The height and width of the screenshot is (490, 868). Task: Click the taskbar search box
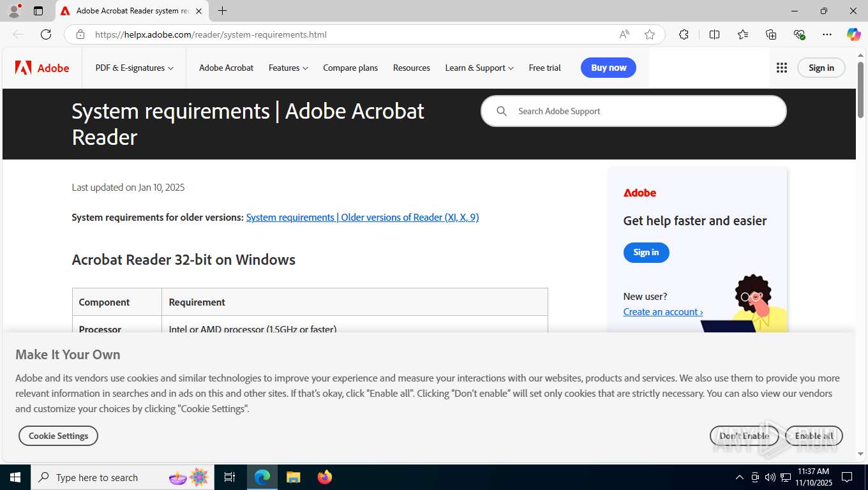[x=123, y=477]
